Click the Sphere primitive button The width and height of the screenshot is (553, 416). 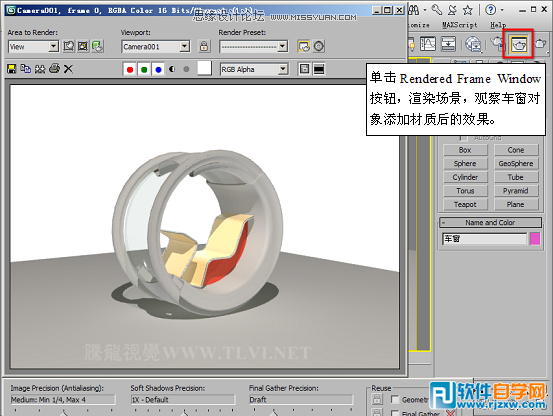[465, 164]
